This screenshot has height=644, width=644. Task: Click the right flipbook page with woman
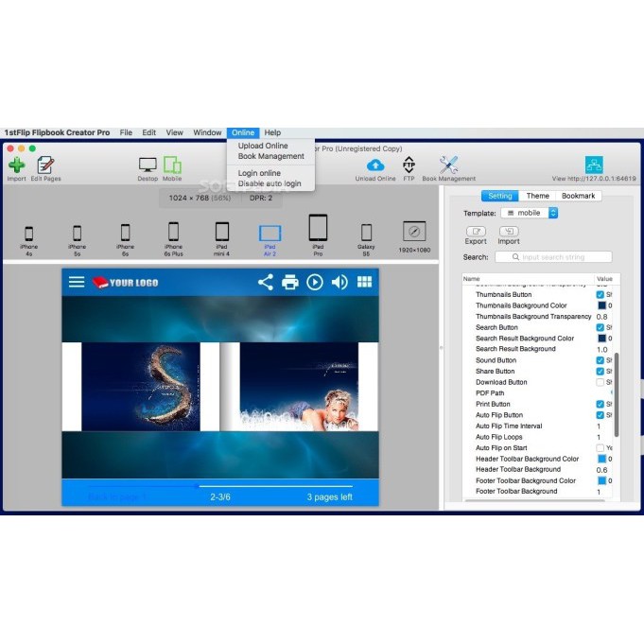299,387
